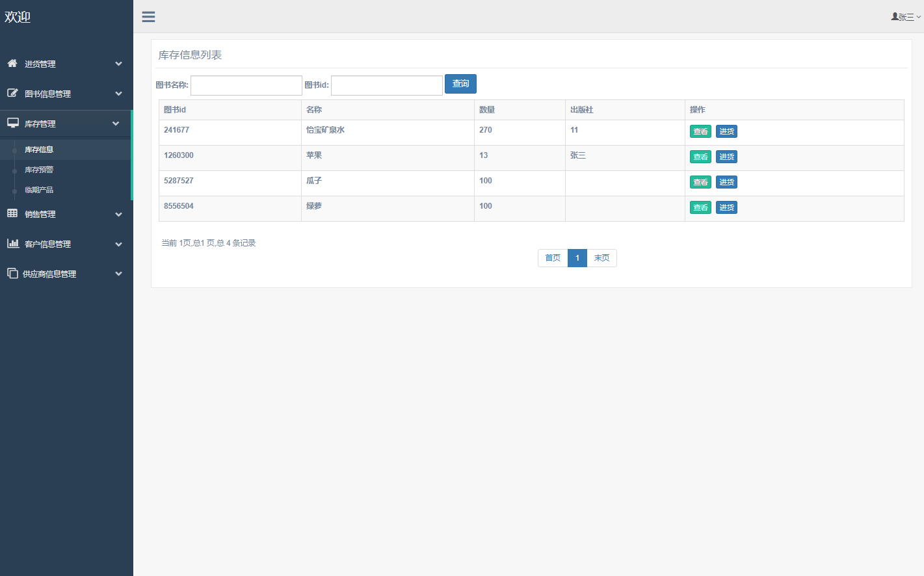This screenshot has height=576, width=924.
Task: Click the user icon beside 张三
Action: click(x=895, y=17)
